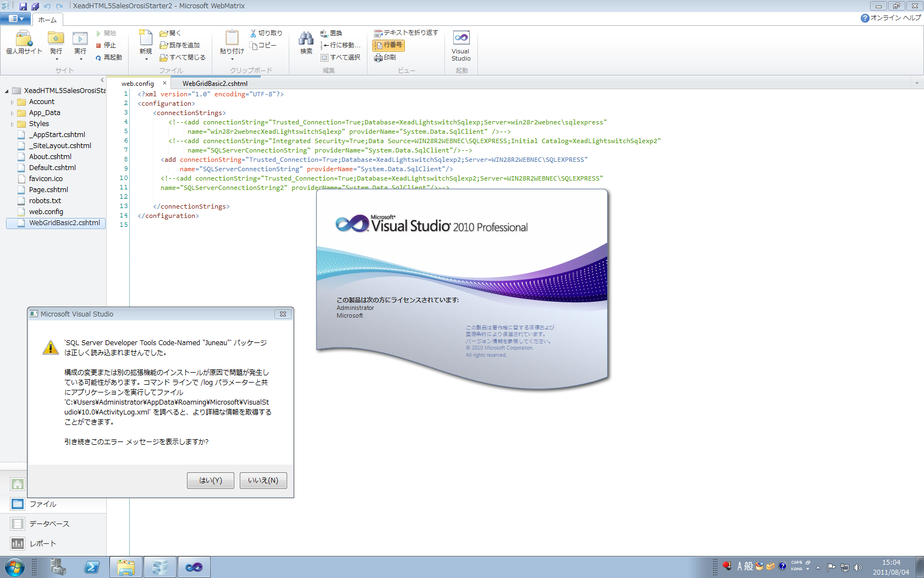This screenshot has width=924, height=578.
Task: Click the Save icon in quick access toolbar
Action: point(23,6)
